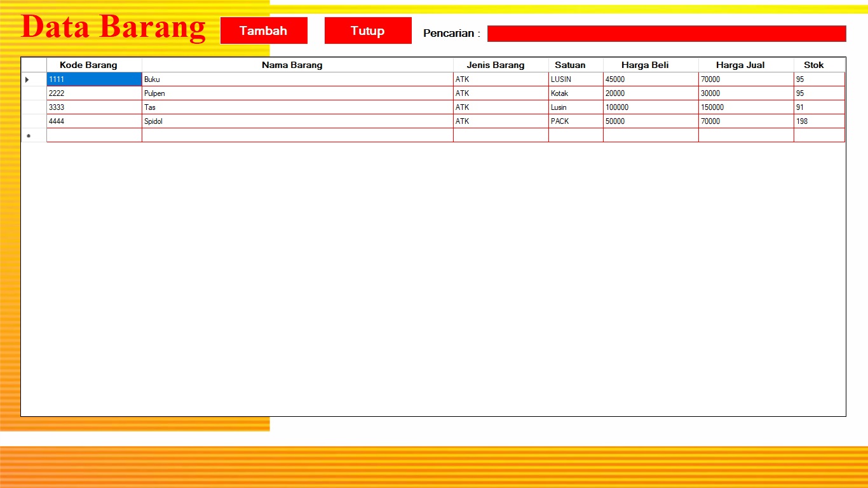Select the Tas name cell
Image resolution: width=868 pixels, height=488 pixels.
(x=297, y=107)
